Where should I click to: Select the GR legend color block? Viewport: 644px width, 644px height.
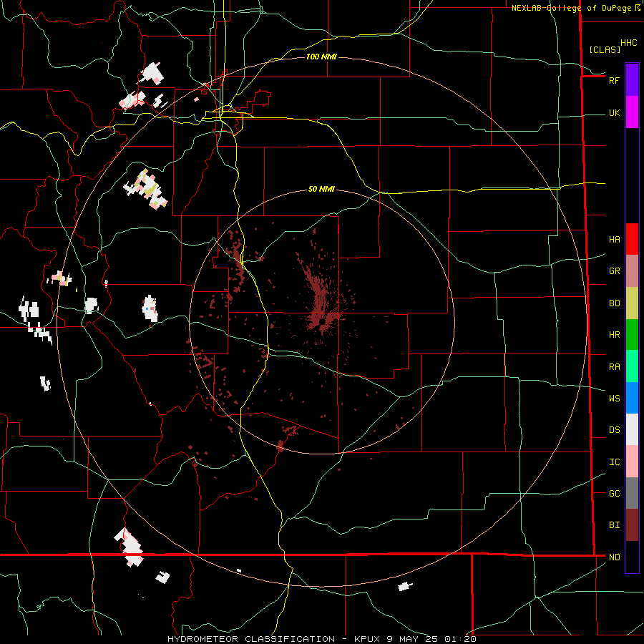click(632, 270)
